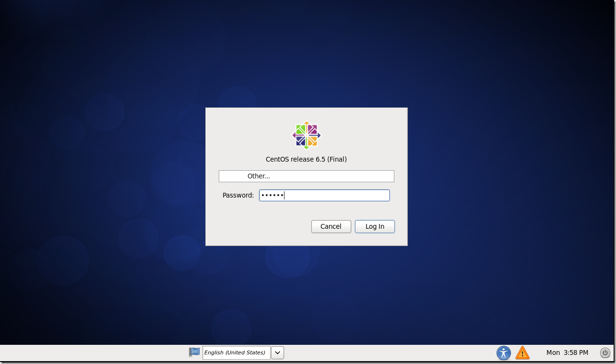Click the Cancel button
The image size is (616, 364).
coord(331,226)
